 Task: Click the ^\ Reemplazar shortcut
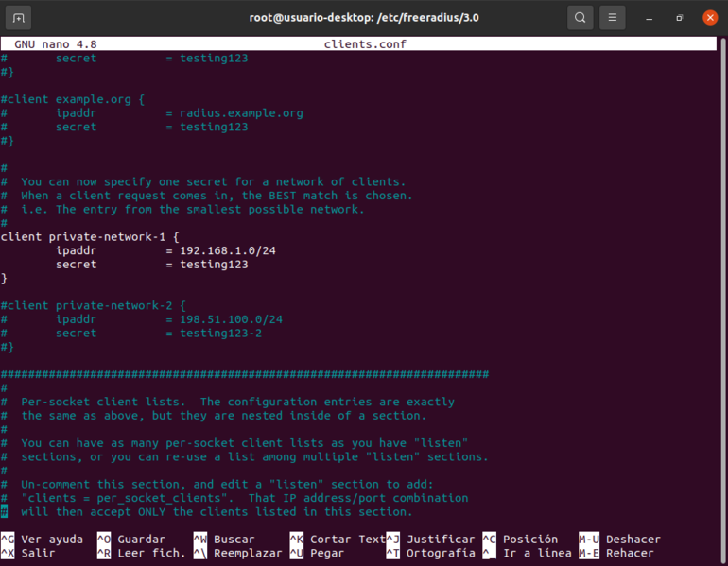click(237, 553)
